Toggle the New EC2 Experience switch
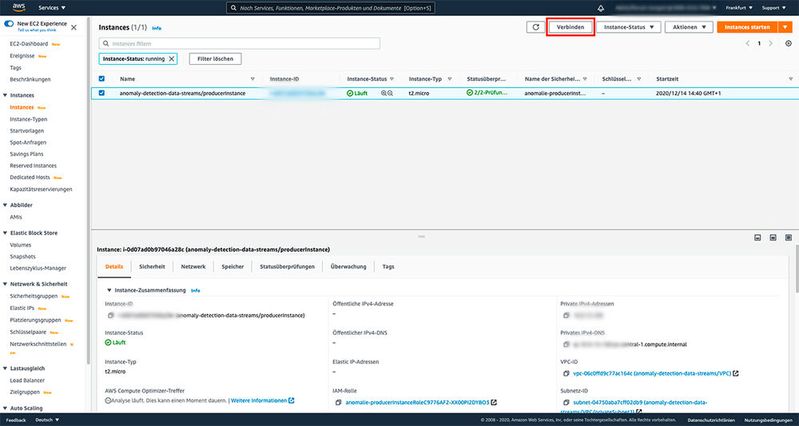The width and height of the screenshot is (799, 426). coord(9,24)
